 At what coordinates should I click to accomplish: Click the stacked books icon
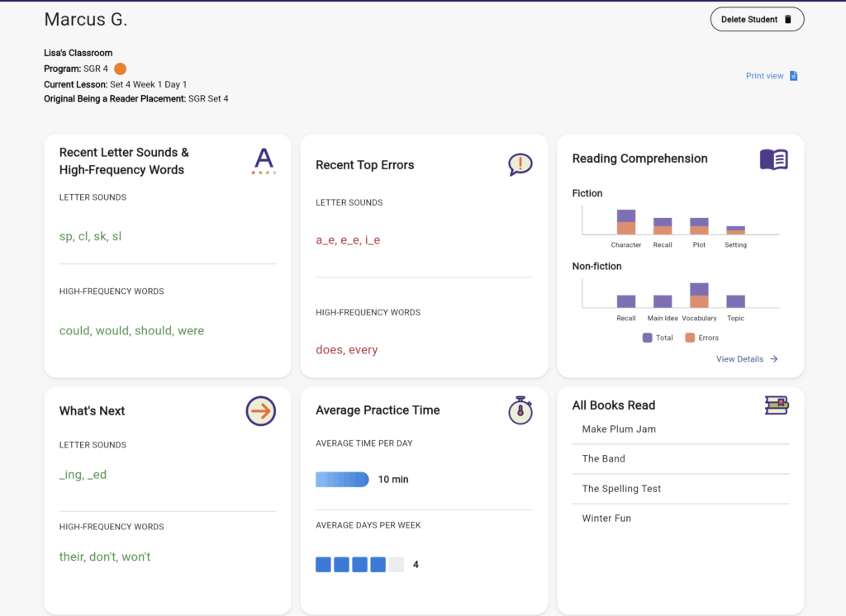[x=776, y=405]
